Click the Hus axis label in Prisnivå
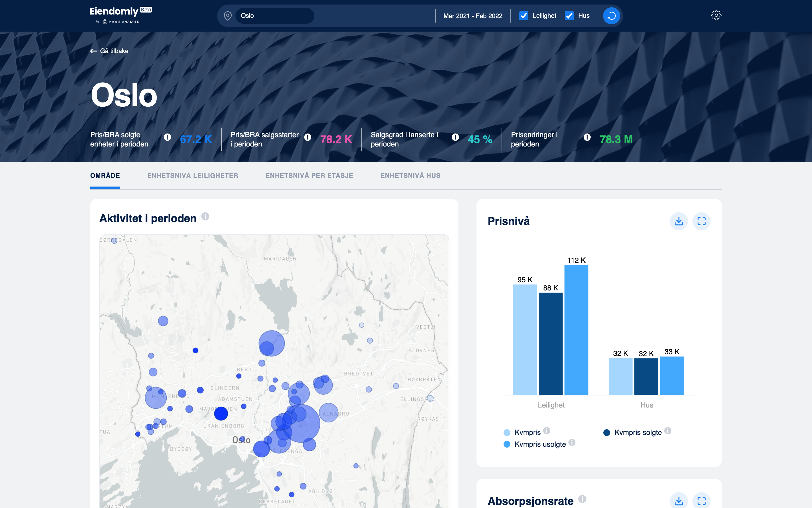This screenshot has height=508, width=812. pyautogui.click(x=646, y=405)
